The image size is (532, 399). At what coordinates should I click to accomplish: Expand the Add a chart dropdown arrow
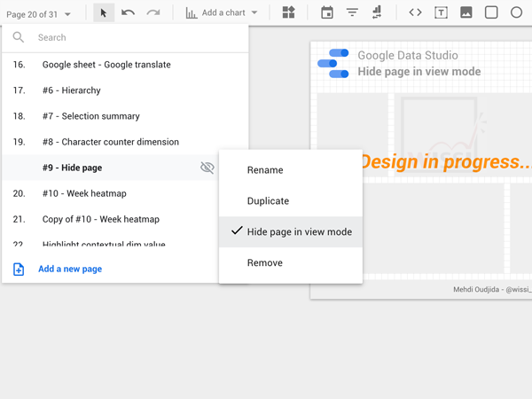click(x=254, y=13)
